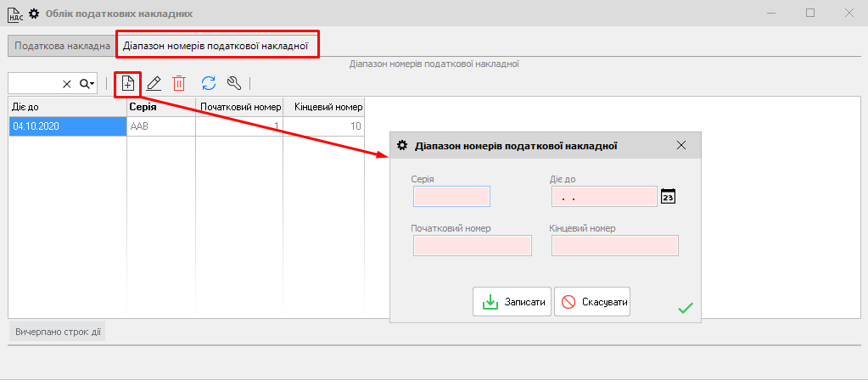
Task: Clear the search box with the X
Action: pos(67,84)
